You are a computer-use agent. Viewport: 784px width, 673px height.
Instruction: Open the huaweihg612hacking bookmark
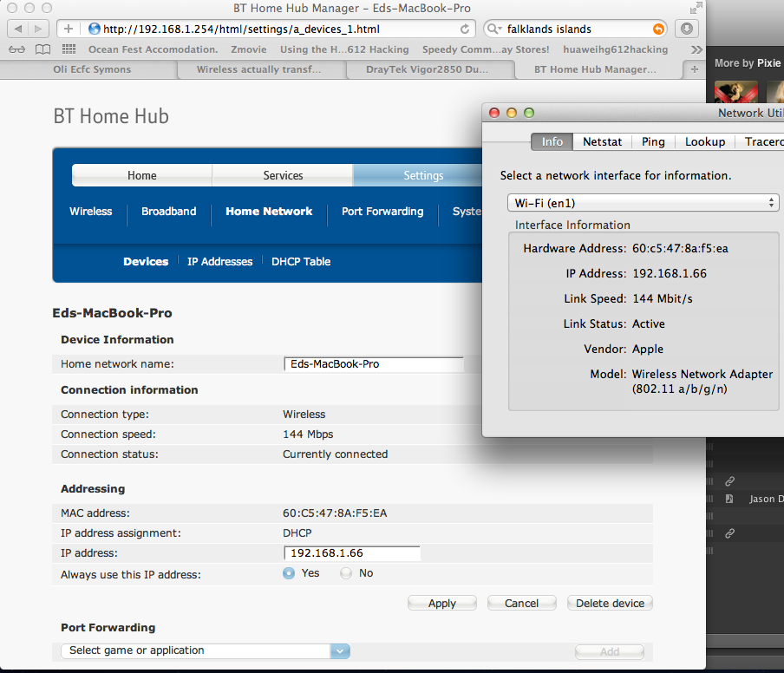pyautogui.click(x=616, y=49)
